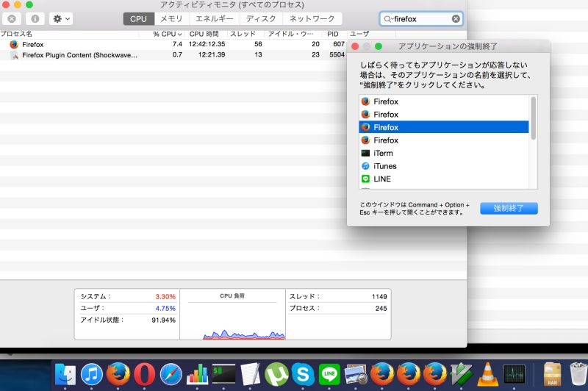The width and height of the screenshot is (588, 391).
Task: Click the 3.30% システム value
Action: [x=165, y=296]
